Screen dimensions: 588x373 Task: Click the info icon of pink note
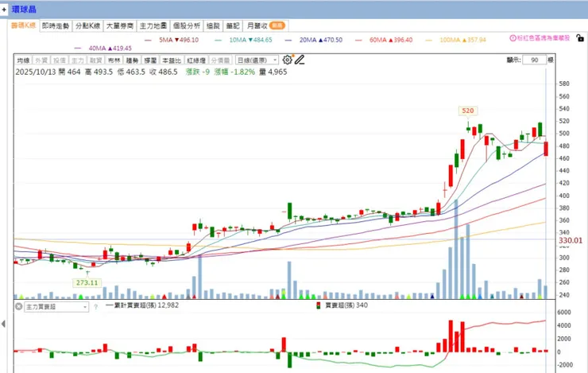[513, 38]
